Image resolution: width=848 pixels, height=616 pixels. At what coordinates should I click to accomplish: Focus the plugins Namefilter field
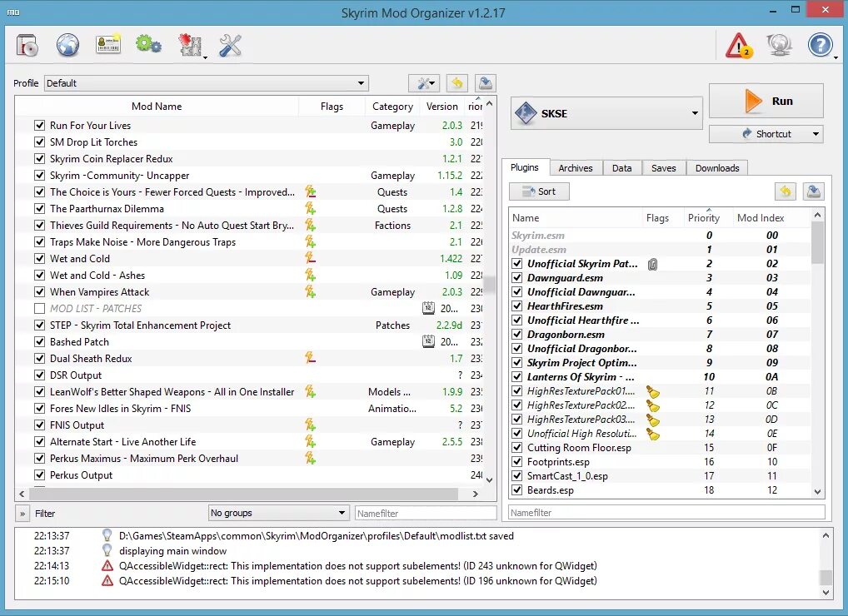(666, 512)
